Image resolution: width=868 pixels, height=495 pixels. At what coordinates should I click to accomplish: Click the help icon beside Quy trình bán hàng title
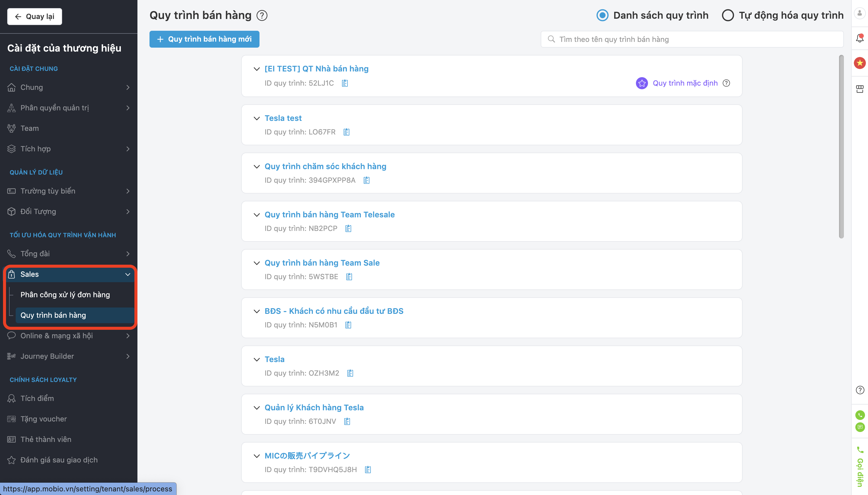262,16
